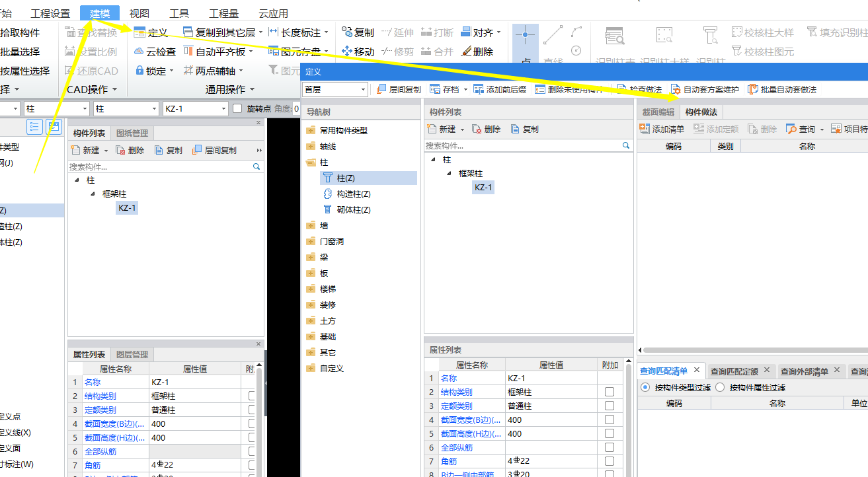Open the 基础 folder in navigation tree
Image resolution: width=868 pixels, height=477 pixels.
pyautogui.click(x=321, y=336)
